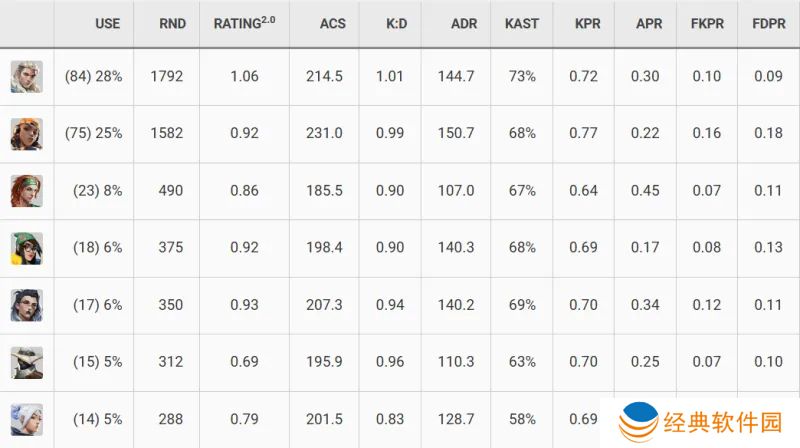Click the agent portrait in the 28% usage row

(x=27, y=77)
